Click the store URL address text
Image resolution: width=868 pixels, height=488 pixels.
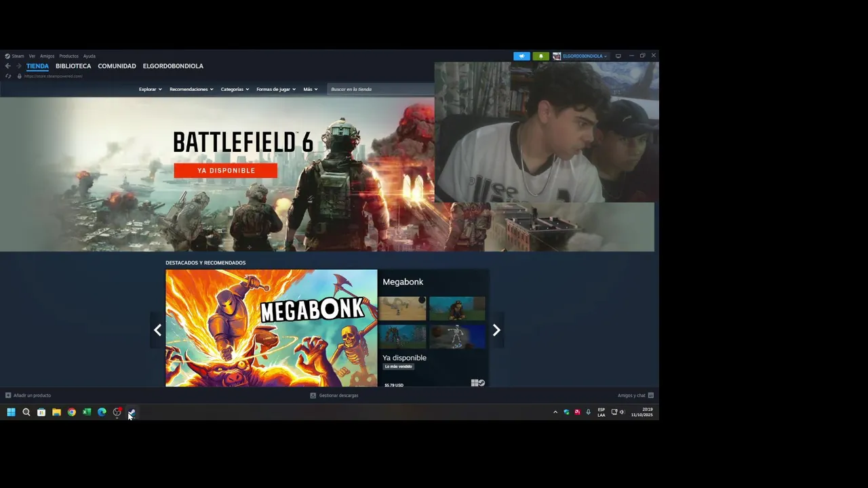coord(53,76)
